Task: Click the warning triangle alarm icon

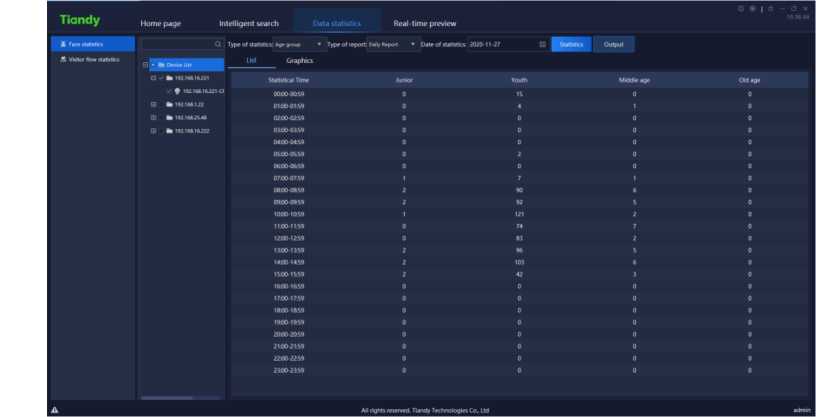Action: pyautogui.click(x=54, y=410)
